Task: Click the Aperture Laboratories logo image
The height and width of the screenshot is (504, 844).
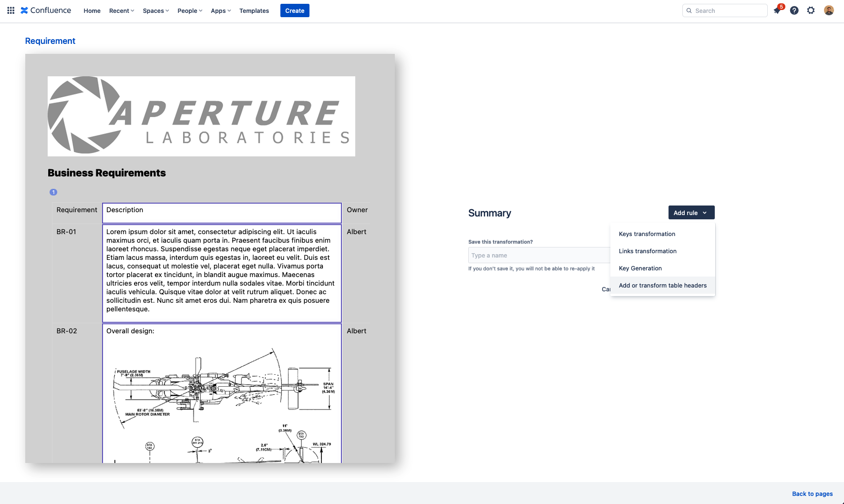Action: [x=201, y=116]
